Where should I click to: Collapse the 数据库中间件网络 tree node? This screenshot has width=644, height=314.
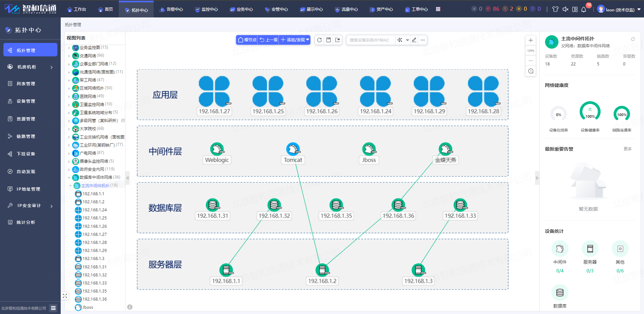point(69,177)
